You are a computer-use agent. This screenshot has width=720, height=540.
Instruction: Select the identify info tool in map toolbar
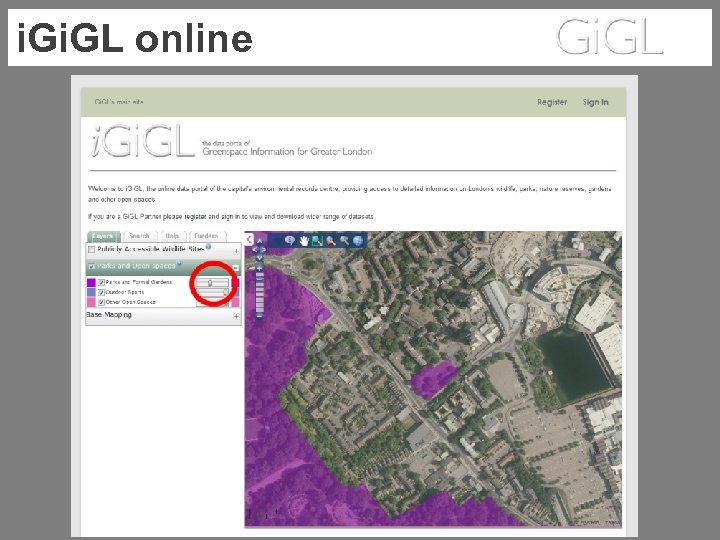290,240
